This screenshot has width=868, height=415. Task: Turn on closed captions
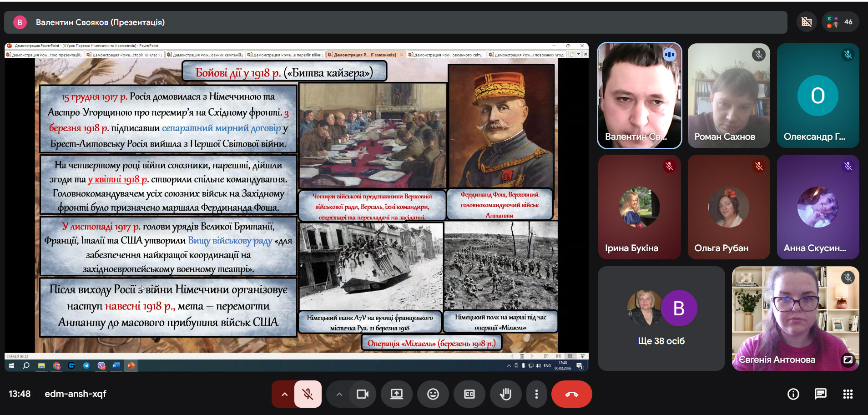(x=469, y=394)
